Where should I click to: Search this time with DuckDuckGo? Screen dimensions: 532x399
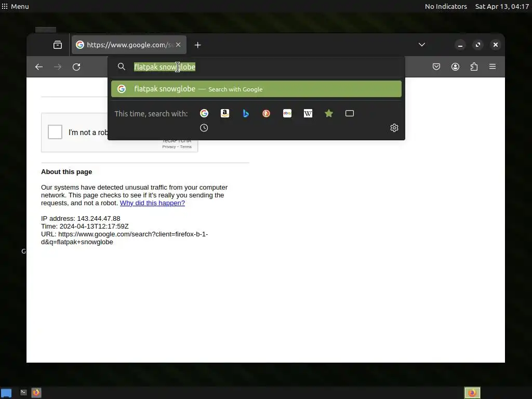pos(267,113)
